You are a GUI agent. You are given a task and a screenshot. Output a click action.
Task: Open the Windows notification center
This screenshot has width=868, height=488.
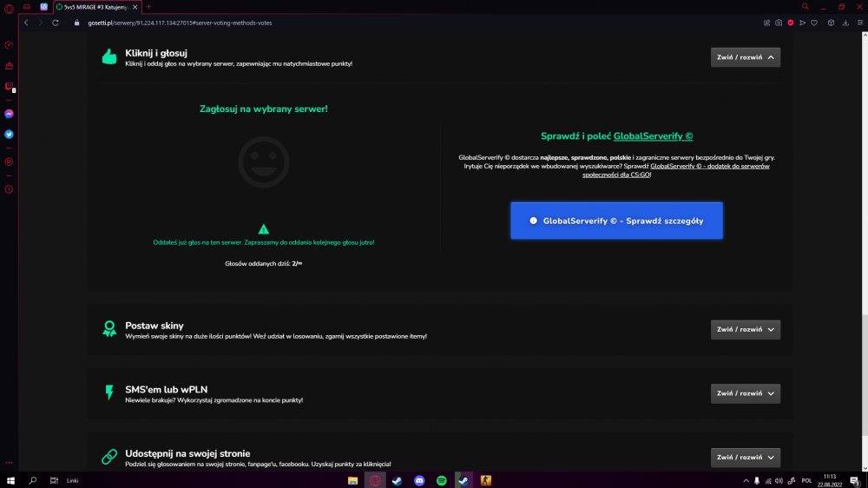855,481
